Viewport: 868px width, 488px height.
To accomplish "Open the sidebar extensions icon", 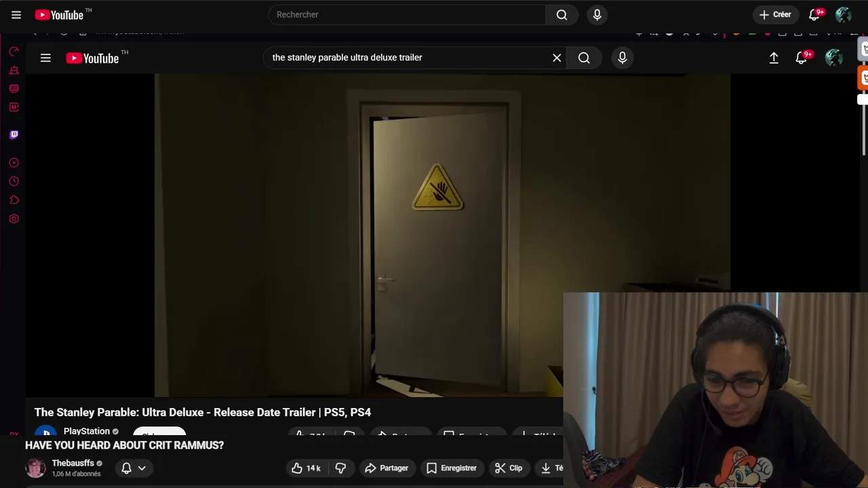I will (x=14, y=200).
